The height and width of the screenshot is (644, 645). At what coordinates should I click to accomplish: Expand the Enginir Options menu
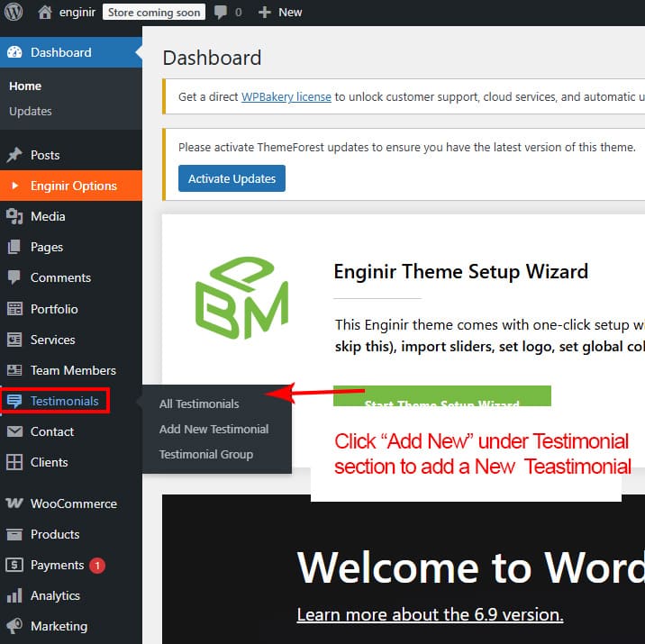pyautogui.click(x=73, y=186)
